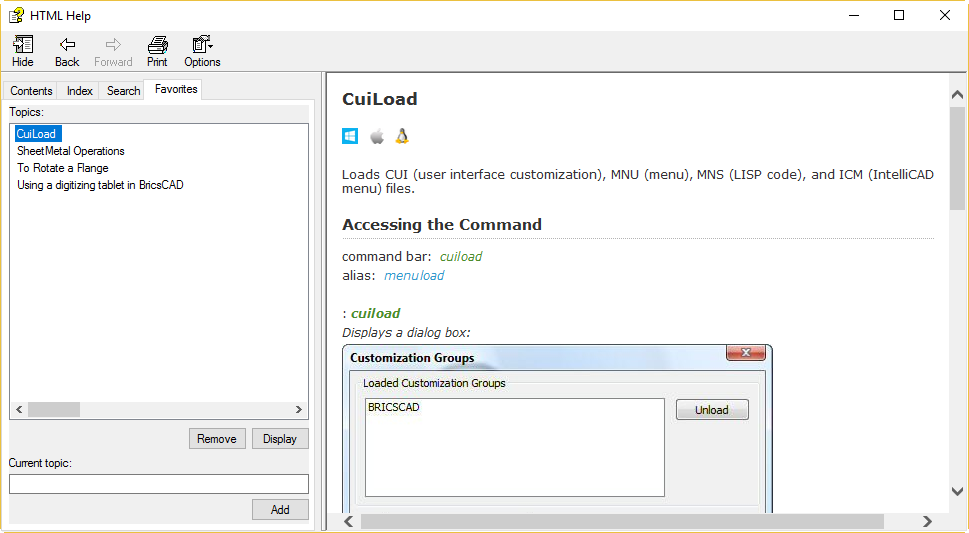Click content pane vertical scrollbar thumb

coord(957,158)
